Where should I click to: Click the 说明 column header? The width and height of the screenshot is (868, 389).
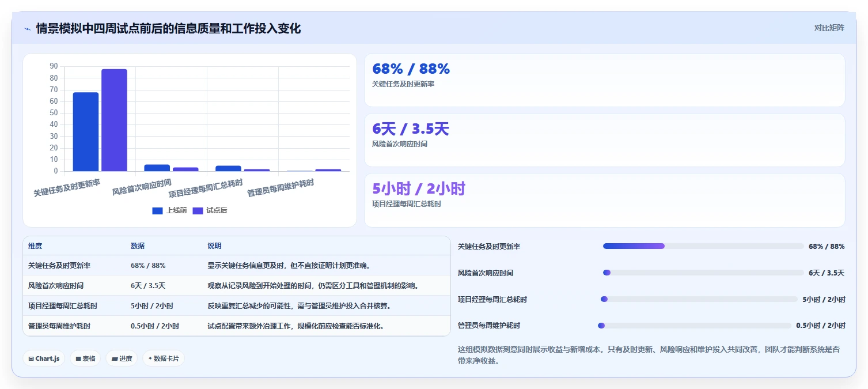(214, 246)
